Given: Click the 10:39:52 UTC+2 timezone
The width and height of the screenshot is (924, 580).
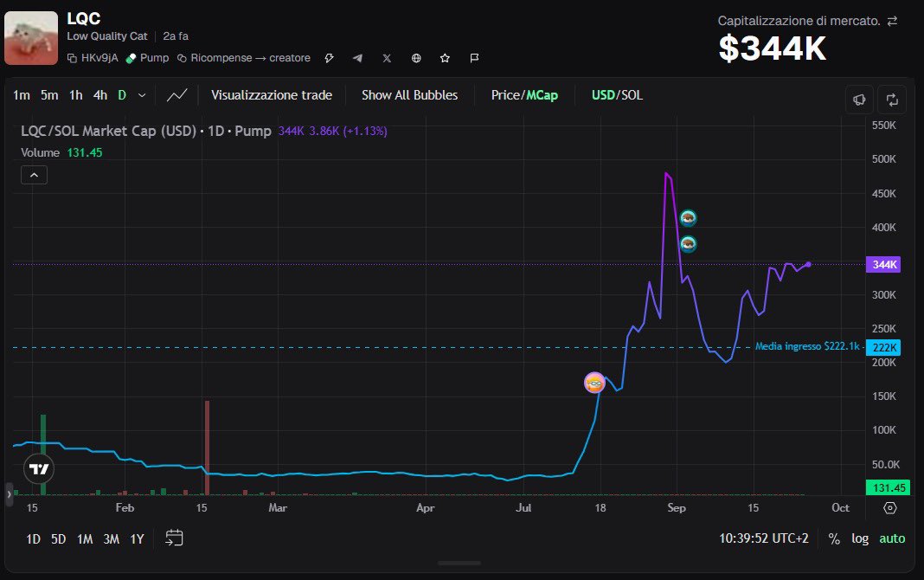Looking at the screenshot, I should [x=764, y=538].
